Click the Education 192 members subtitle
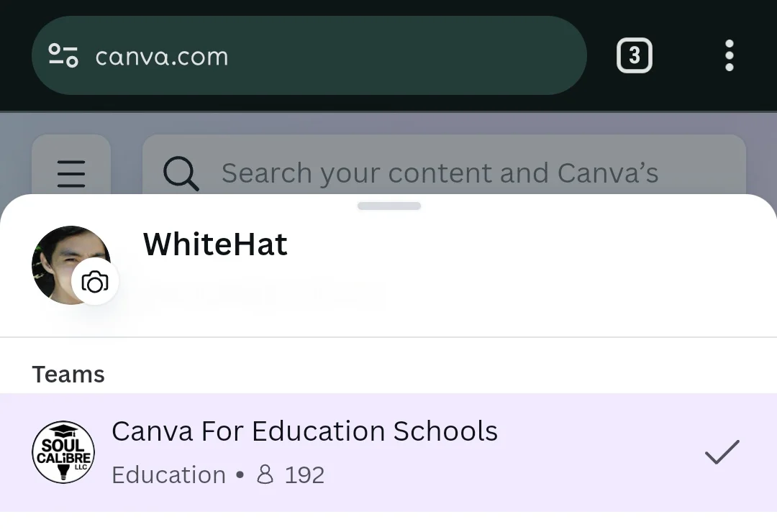 218,475
